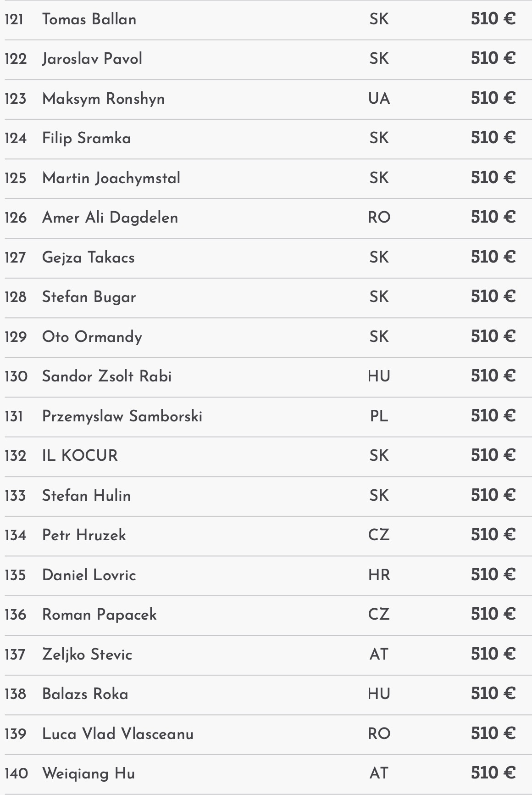532x795 pixels.
Task: Click rank number 139
Action: 15,734
